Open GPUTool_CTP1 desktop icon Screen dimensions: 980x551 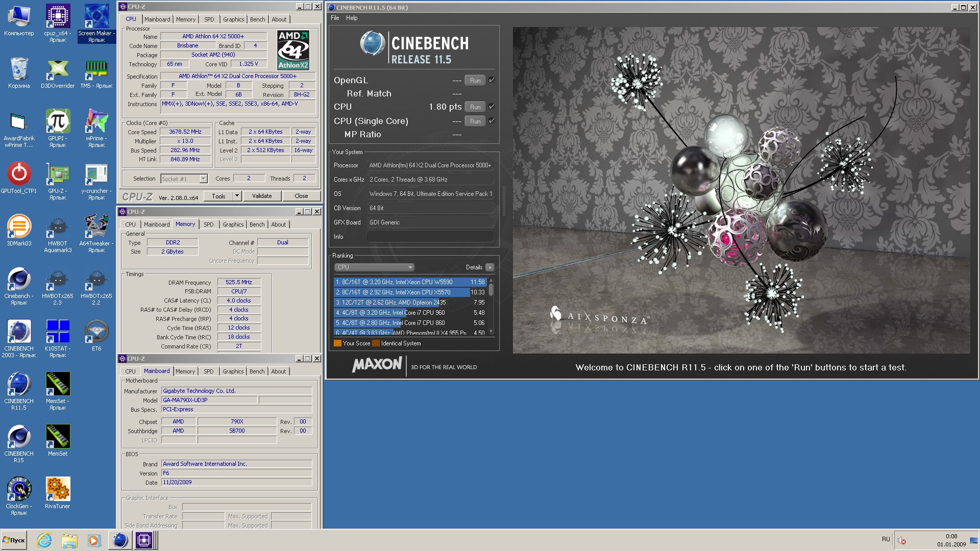point(19,178)
